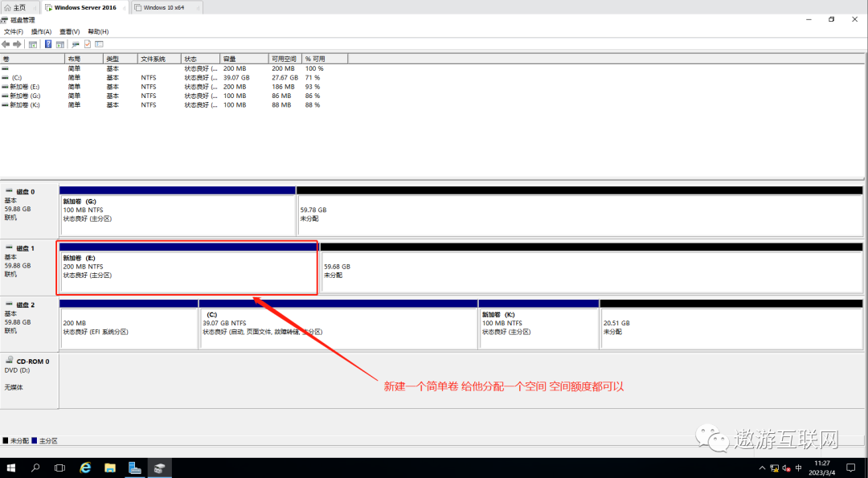Click the toolbar icon with the magnifier and drive
Viewport: 868px width, 478px height.
76,44
